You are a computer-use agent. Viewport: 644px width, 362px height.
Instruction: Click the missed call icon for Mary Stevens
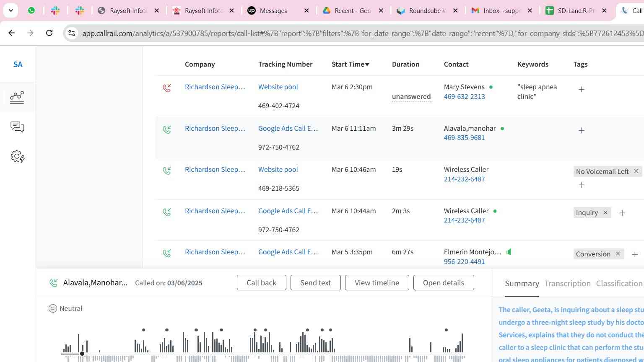(x=167, y=88)
